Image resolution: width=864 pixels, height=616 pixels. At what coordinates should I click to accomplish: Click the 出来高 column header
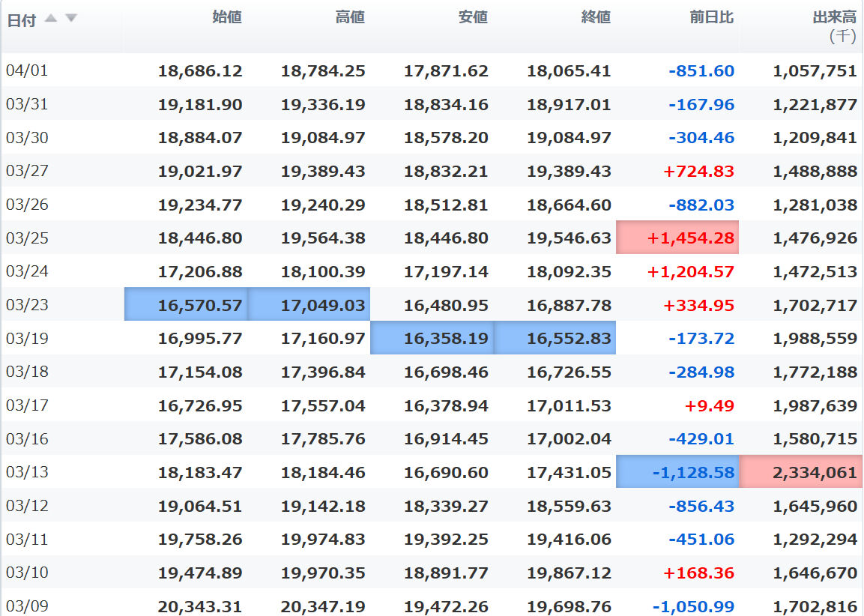tap(835, 18)
